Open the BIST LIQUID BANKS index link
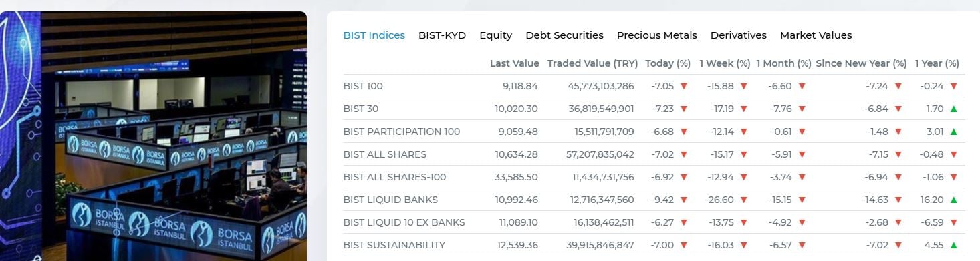Image resolution: width=980 pixels, height=261 pixels. click(x=390, y=200)
